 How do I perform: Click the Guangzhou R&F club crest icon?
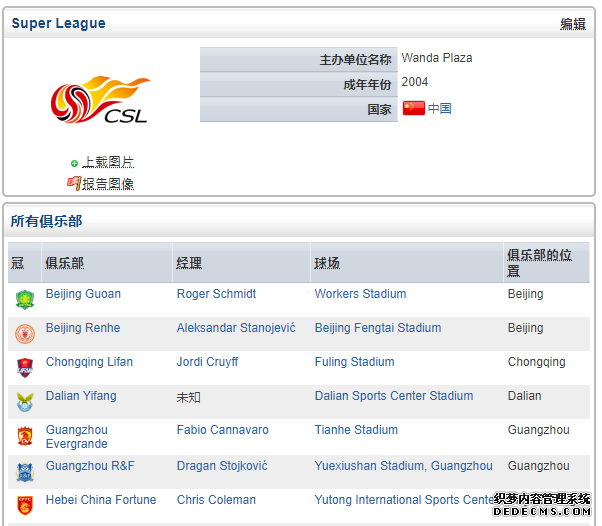coord(25,472)
